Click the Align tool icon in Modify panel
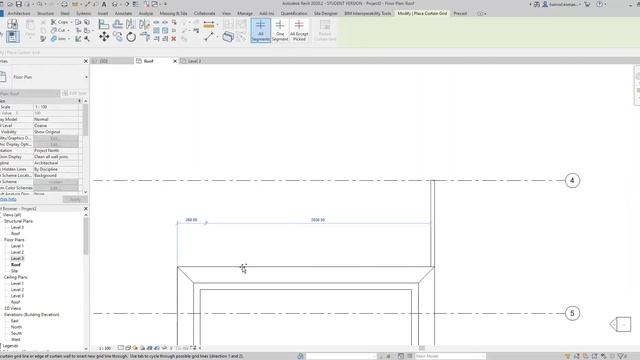Viewport: 640px width, 360px height. (104, 24)
